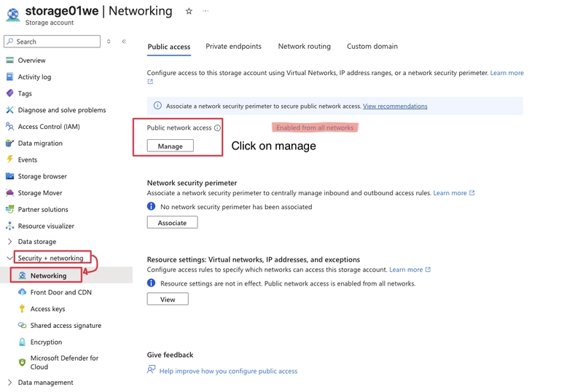Open Storage browser from the sidebar
Viewport: 583px width, 392px height.
[x=42, y=176]
